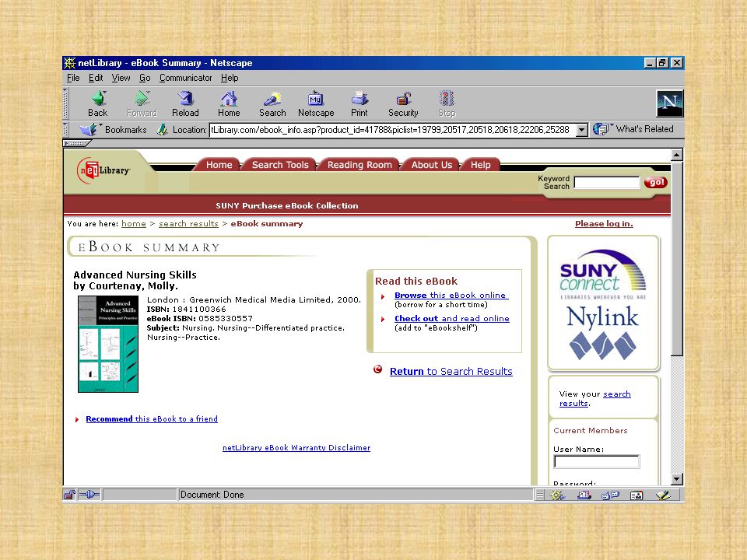Click Browse this eBook online link

451,296
